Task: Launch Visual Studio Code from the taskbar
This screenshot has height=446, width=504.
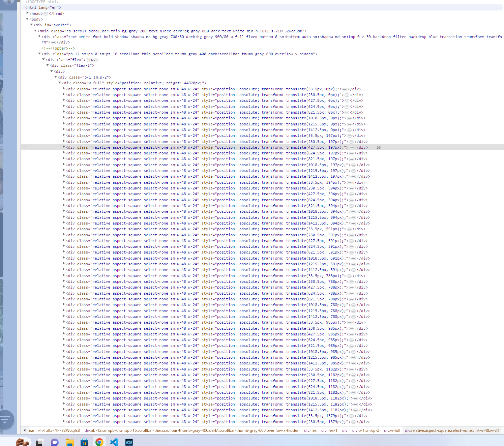Action: pos(114,442)
